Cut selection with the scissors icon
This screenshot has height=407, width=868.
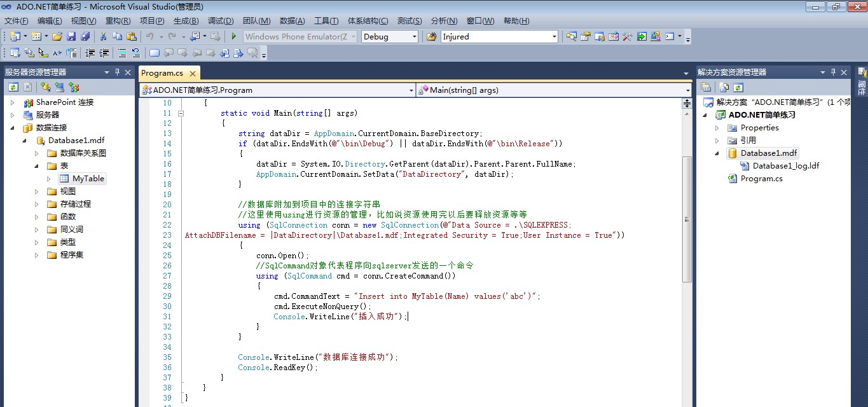pyautogui.click(x=103, y=37)
